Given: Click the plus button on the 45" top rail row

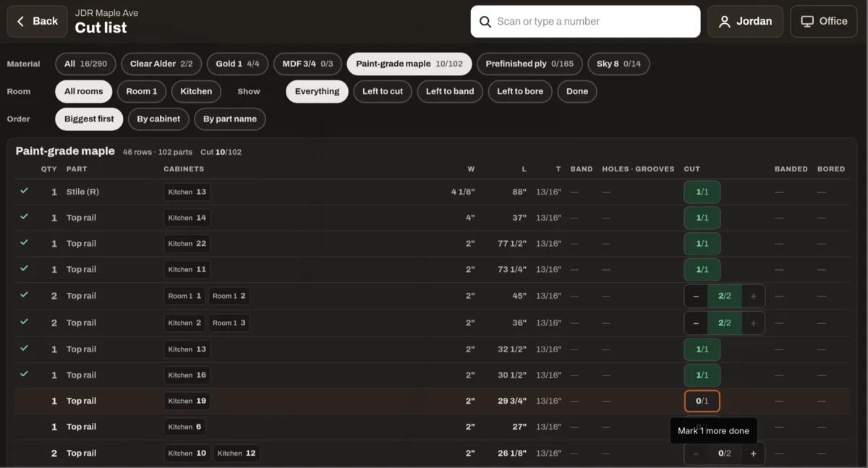Looking at the screenshot, I should click(753, 296).
